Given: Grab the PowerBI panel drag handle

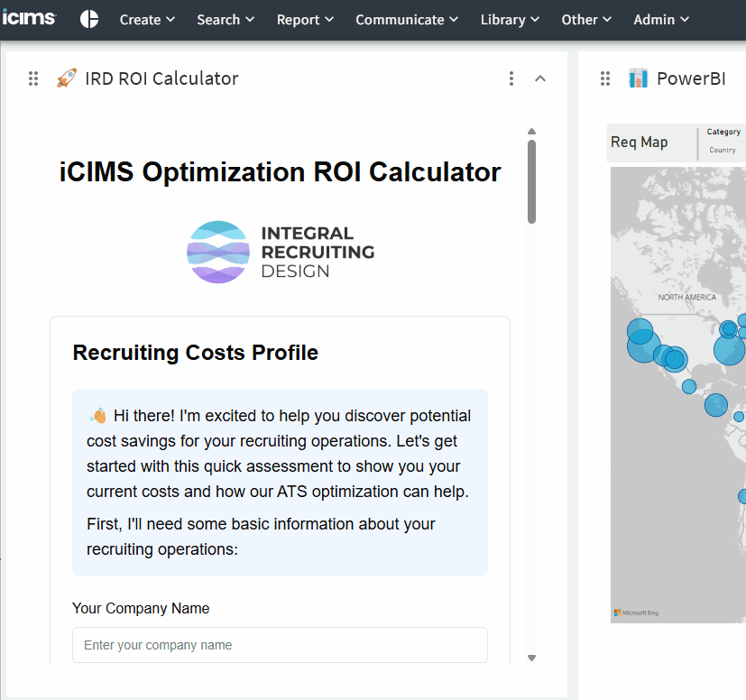Looking at the screenshot, I should pyautogui.click(x=605, y=78).
